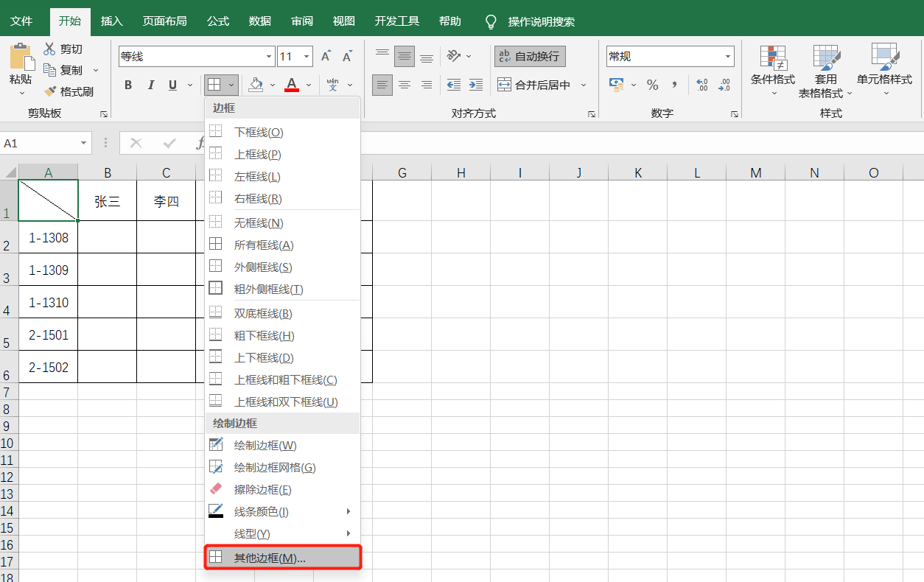The height and width of the screenshot is (582, 924).
Task: Click the text orientation icon
Action: click(x=454, y=56)
